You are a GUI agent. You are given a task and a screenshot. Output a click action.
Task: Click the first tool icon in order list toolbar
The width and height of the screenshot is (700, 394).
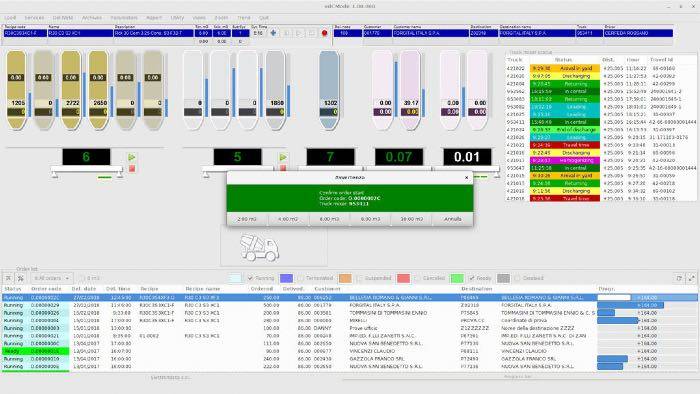[8, 278]
